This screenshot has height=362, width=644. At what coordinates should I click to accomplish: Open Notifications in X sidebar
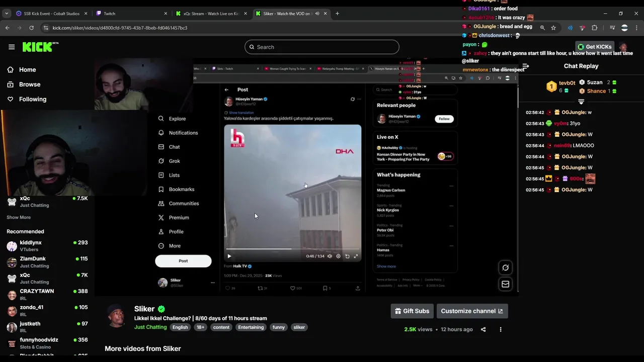click(178, 133)
